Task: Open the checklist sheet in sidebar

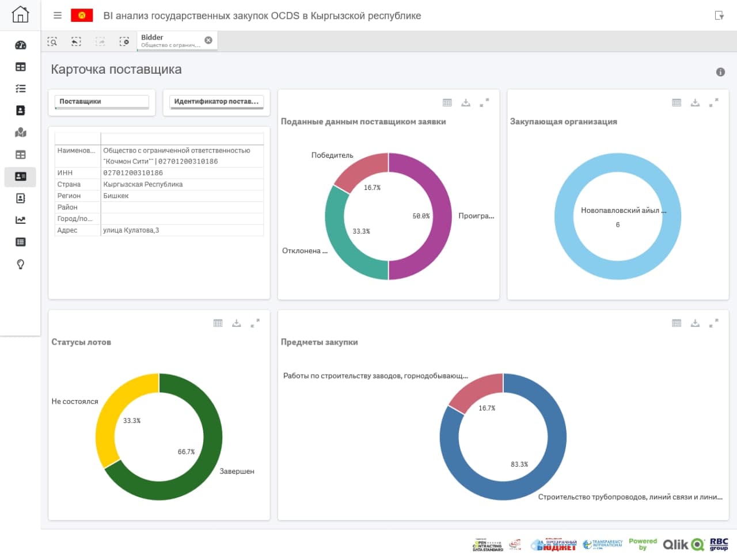Action: tap(21, 89)
